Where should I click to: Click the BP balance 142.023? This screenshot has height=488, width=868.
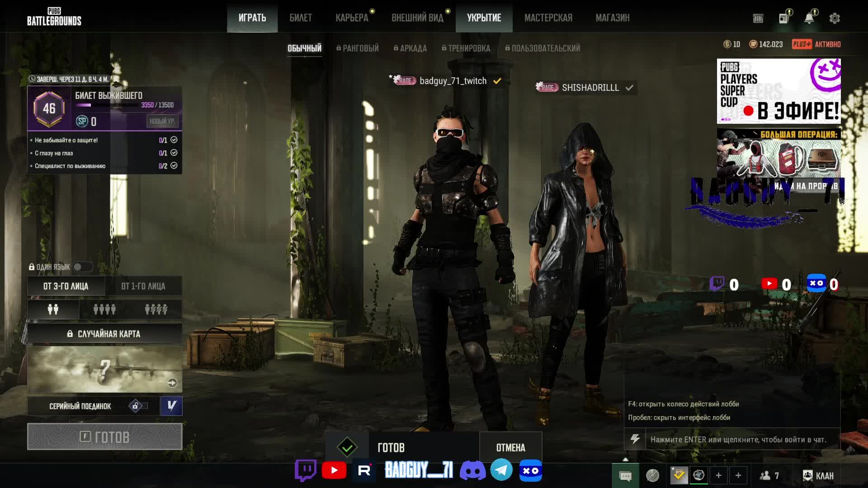pyautogui.click(x=766, y=44)
